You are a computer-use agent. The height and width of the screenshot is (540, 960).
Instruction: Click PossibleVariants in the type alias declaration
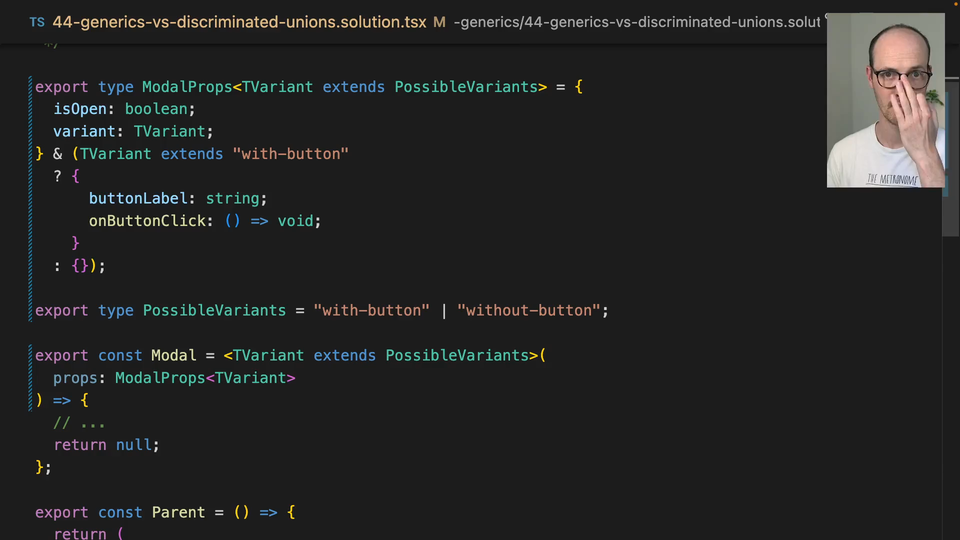[x=214, y=310]
